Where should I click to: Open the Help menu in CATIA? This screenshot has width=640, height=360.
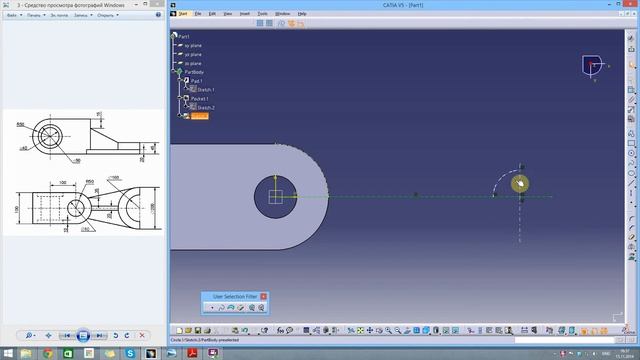[x=302, y=14]
